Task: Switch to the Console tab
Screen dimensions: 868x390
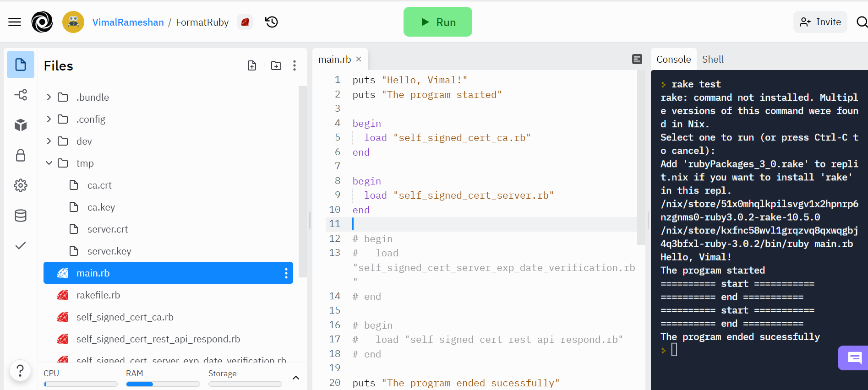Action: click(673, 60)
